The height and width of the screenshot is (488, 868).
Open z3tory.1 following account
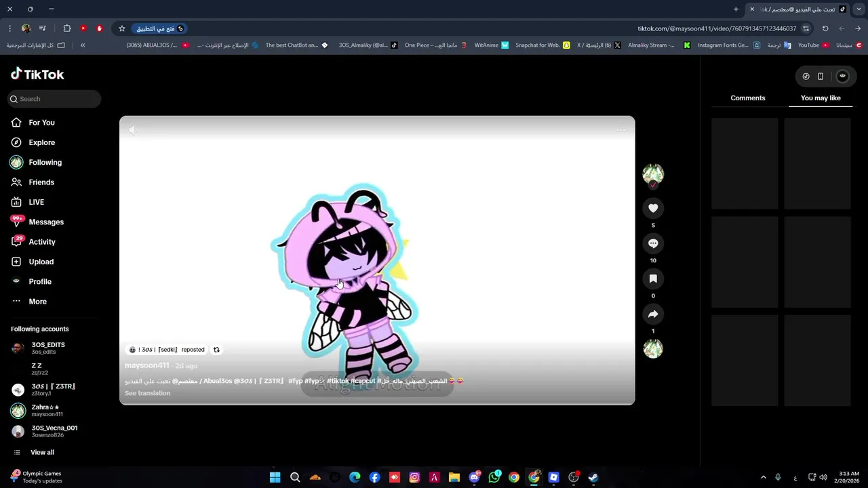click(43, 390)
